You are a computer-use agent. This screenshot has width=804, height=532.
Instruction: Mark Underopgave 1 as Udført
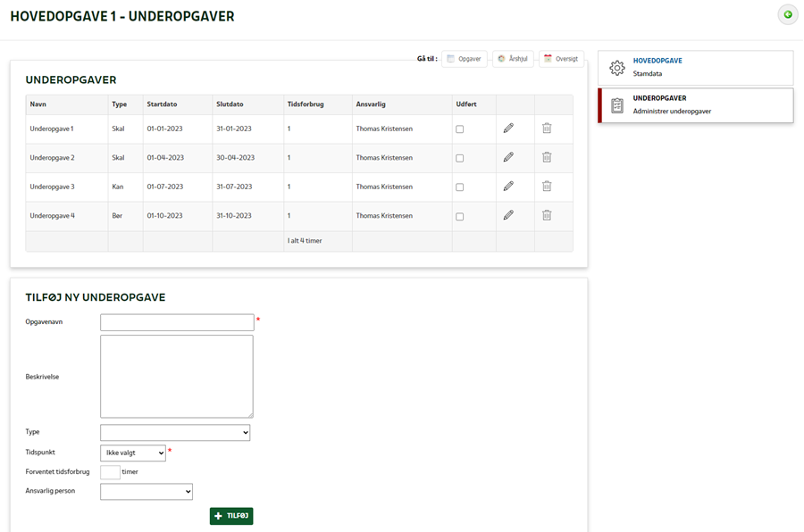460,129
